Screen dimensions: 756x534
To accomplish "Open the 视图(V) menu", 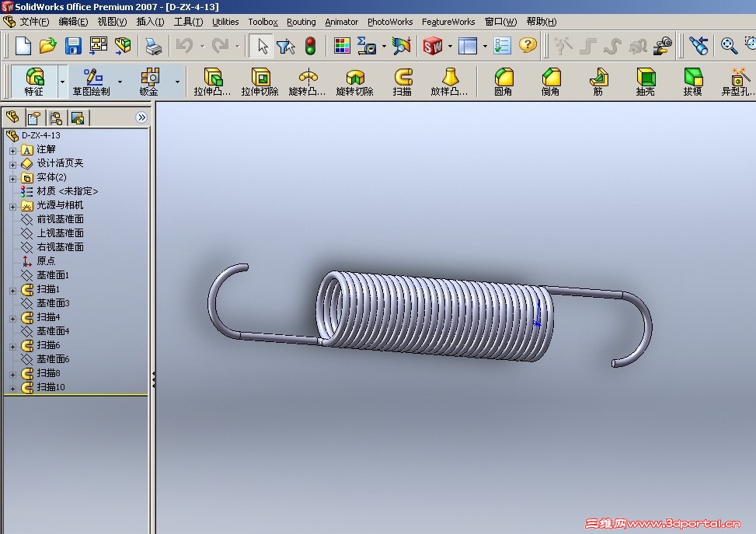I will pyautogui.click(x=112, y=22).
